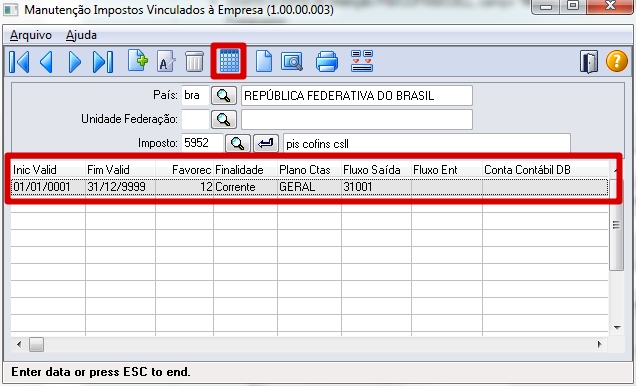Open País lookup magnifier button
The height and width of the screenshot is (386, 636).
click(x=224, y=95)
